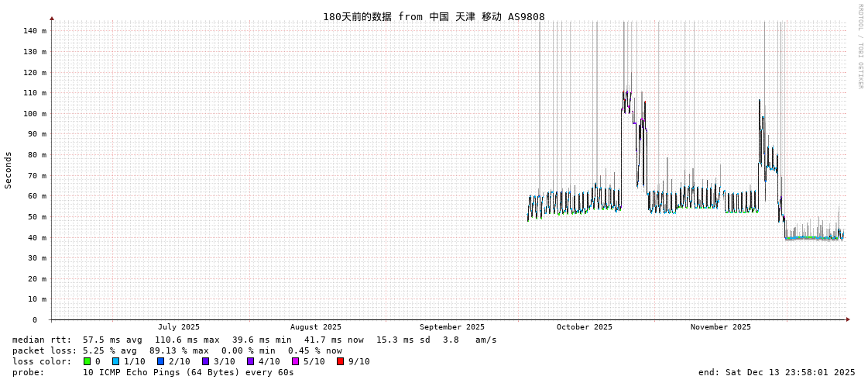Screen dimensions: 868x383
Task: Select the August 2025 axis label
Action: coord(315,327)
